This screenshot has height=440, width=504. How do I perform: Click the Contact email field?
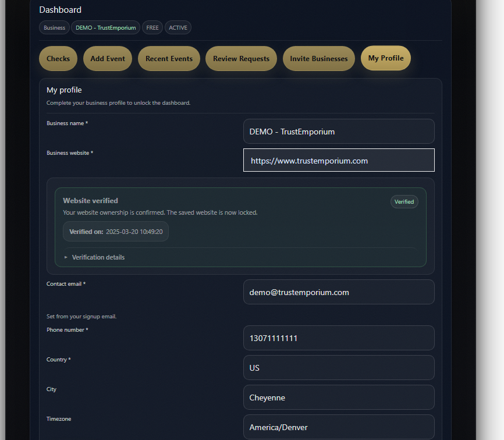click(x=339, y=292)
